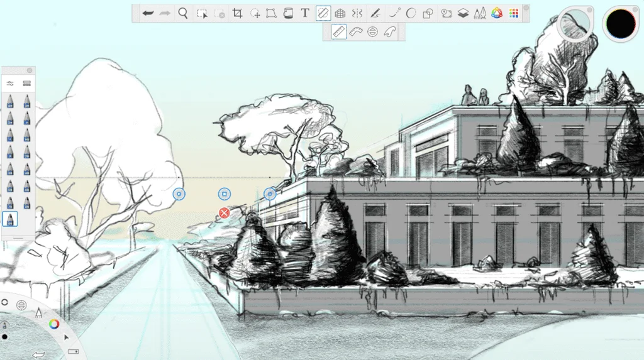Close the brush palette panel
The width and height of the screenshot is (644, 360).
tap(30, 70)
